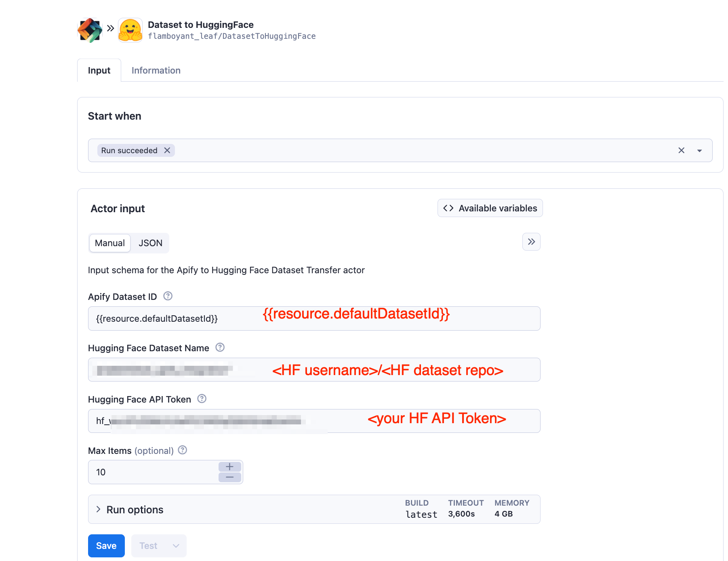Collapse the input panel with double chevron

(x=531, y=242)
